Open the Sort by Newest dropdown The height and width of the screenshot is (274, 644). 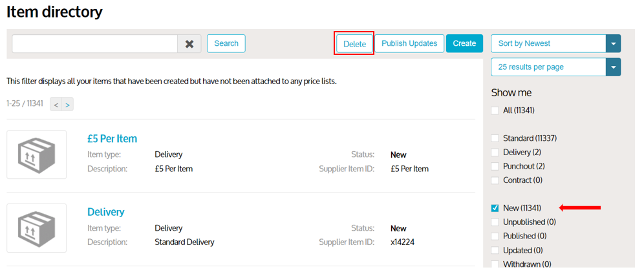555,43
